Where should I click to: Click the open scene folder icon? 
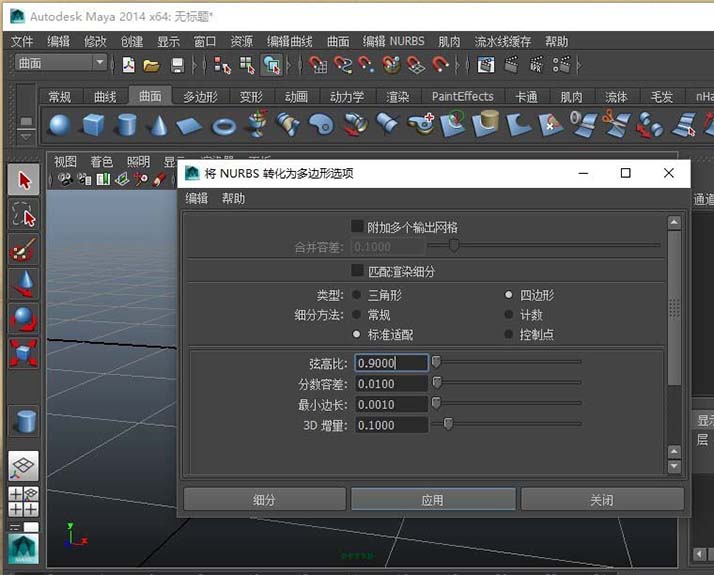point(151,65)
